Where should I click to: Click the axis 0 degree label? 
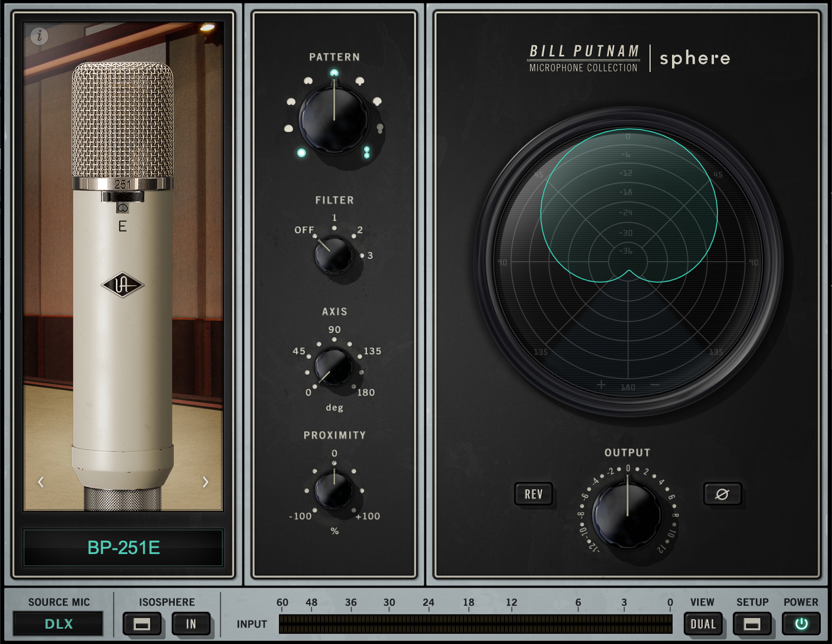(x=308, y=393)
